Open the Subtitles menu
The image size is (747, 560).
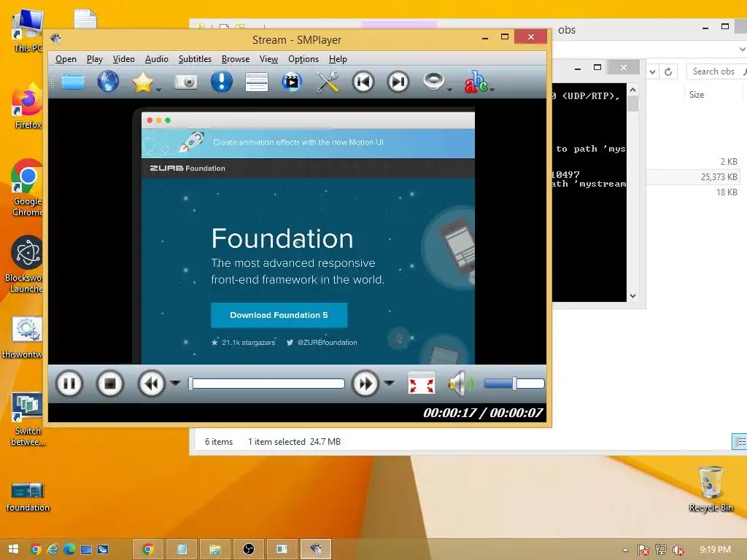(x=195, y=59)
